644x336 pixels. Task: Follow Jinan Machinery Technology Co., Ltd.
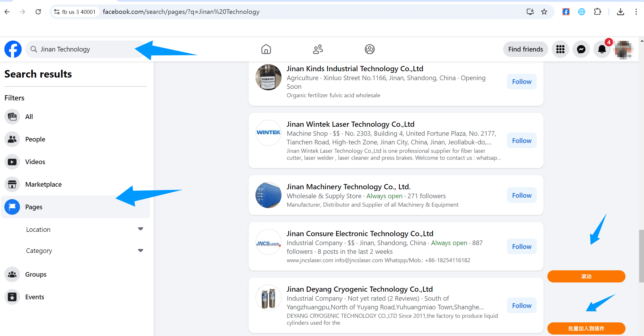[x=522, y=195]
